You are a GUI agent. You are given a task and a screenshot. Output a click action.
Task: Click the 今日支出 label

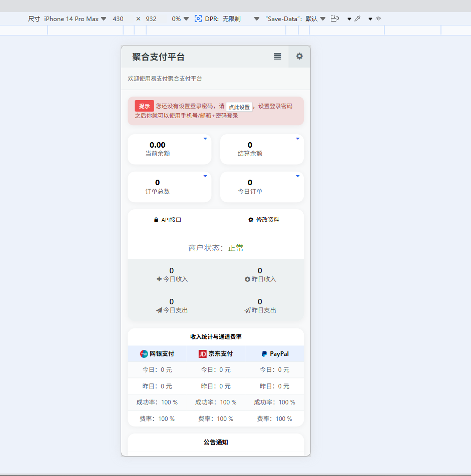coord(176,310)
